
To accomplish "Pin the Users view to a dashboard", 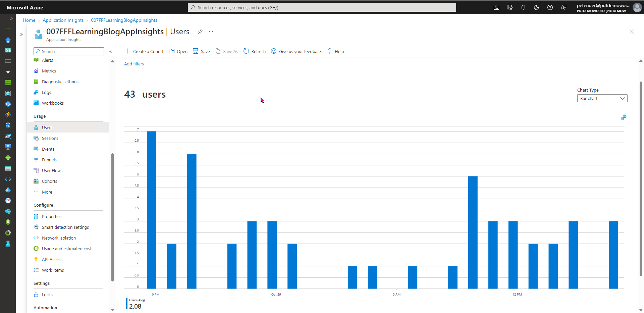I will click(200, 32).
